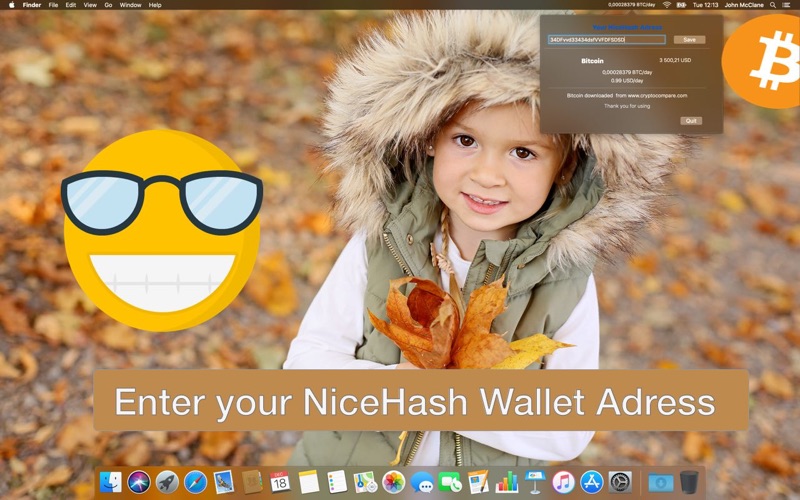This screenshot has height=500, width=800.
Task: Open Notification Center list icon
Action: click(x=788, y=5)
